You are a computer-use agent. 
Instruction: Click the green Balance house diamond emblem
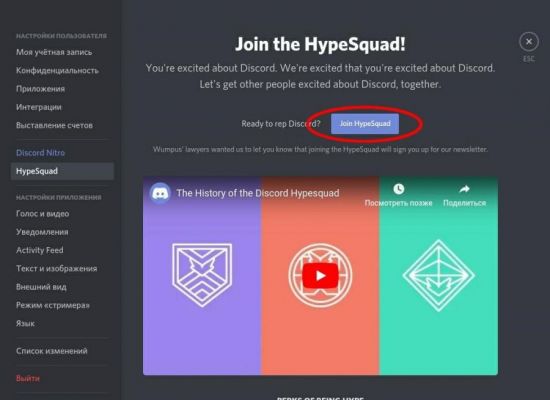[438, 275]
